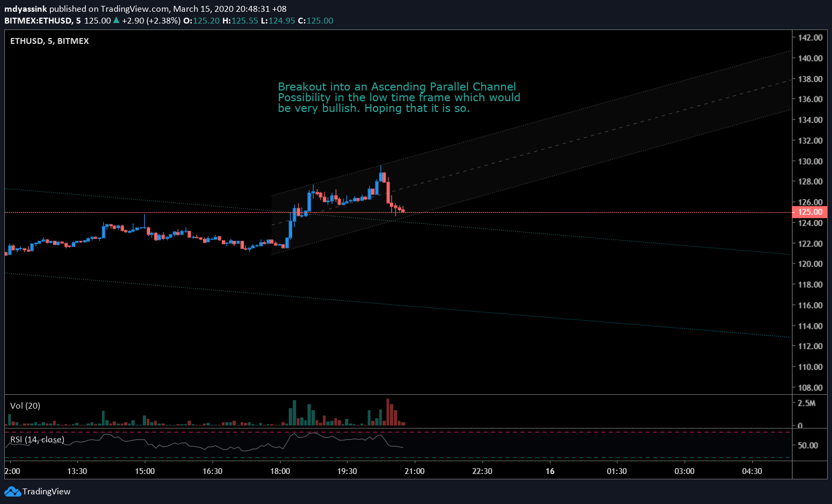Click the 128.00 price axis label
The height and width of the screenshot is (504, 832).
pyautogui.click(x=810, y=182)
